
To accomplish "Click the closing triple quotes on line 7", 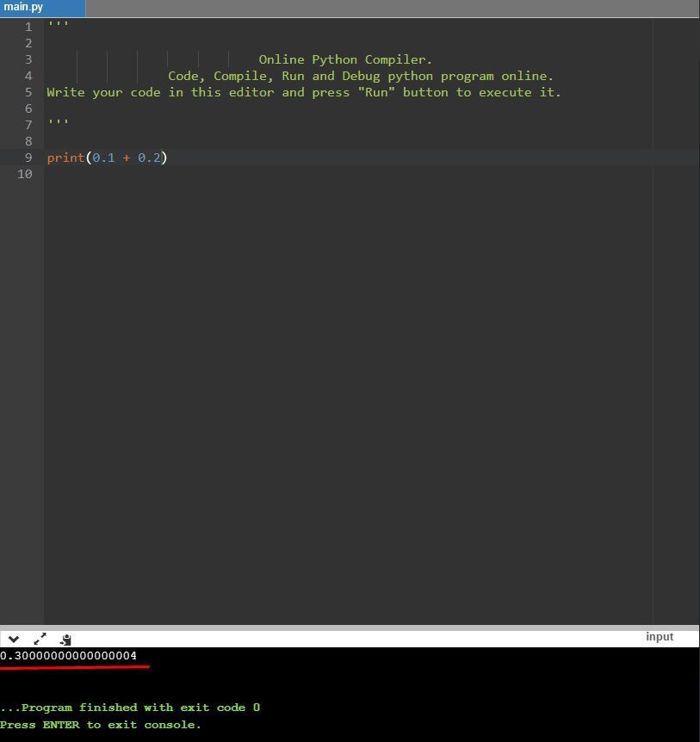I will click(x=59, y=122).
